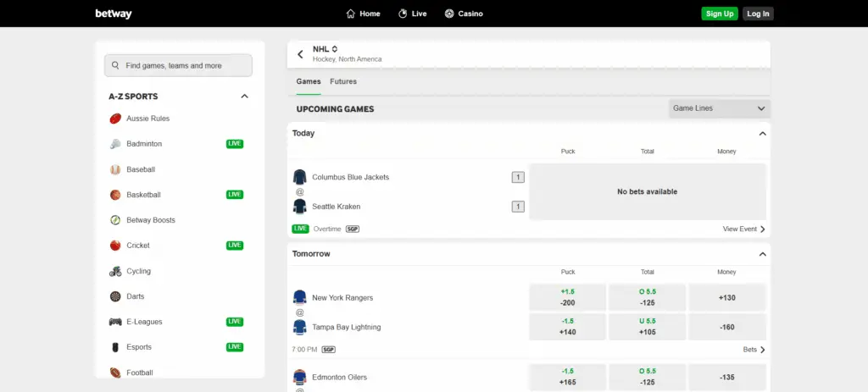Click the Edmonton Oilers jersey icon
This screenshot has width=868, height=392.
tap(299, 377)
